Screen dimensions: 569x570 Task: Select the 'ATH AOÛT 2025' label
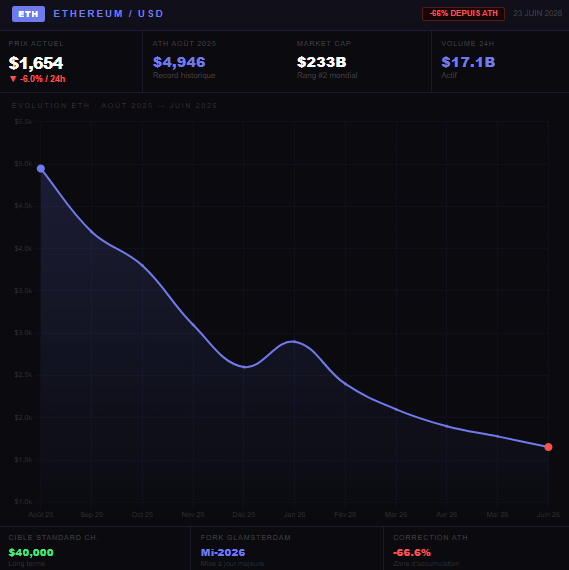pyautogui.click(x=184, y=44)
